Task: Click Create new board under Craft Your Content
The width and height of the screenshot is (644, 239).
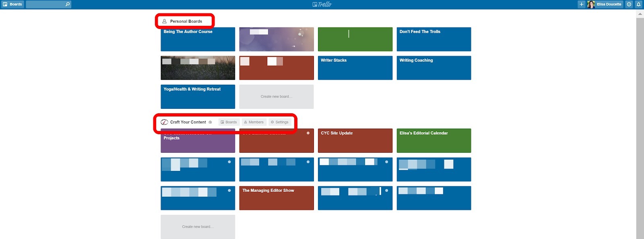Action: [198, 227]
